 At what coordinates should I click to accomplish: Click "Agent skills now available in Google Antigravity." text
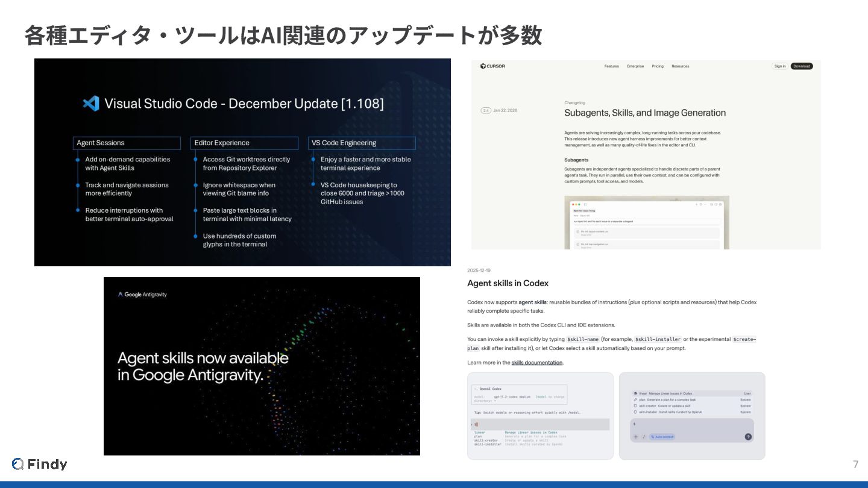203,366
